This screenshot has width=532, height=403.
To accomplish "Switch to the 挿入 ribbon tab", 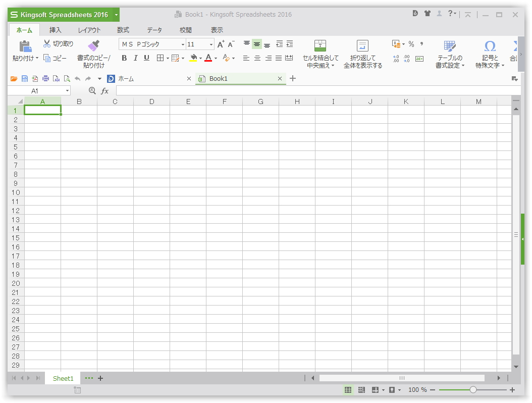I will point(56,30).
